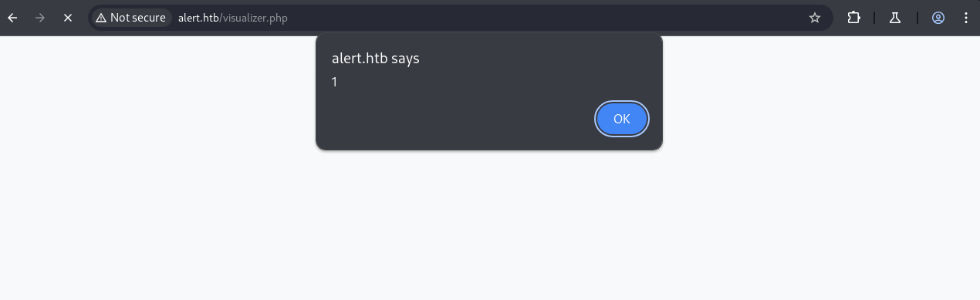
Task: Click the /visualizer.php path in URL
Action: click(x=254, y=17)
